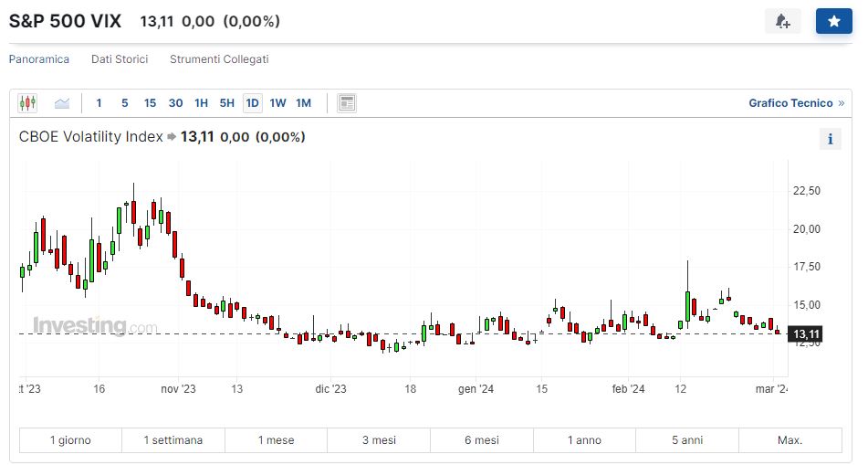Select the 5 minute interval

coord(124,103)
